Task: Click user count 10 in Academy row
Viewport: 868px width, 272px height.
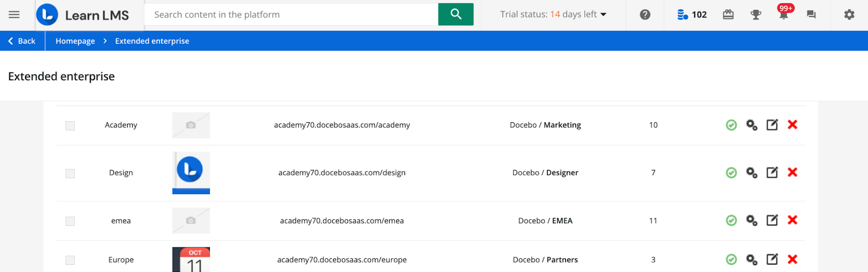Action: pos(653,125)
